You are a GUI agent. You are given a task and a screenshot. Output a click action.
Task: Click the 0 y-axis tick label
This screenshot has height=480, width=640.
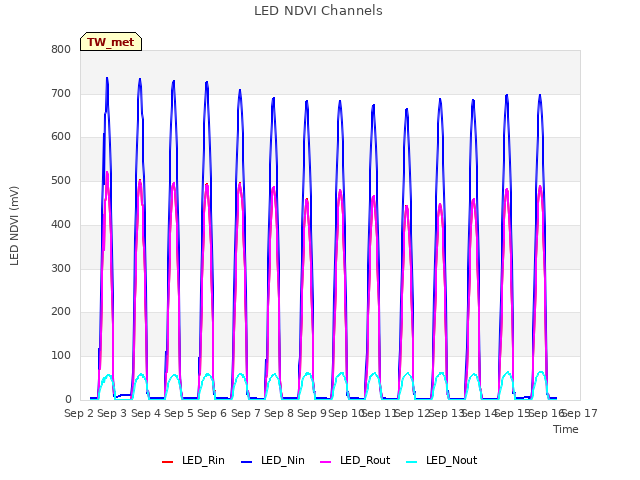[x=68, y=400]
